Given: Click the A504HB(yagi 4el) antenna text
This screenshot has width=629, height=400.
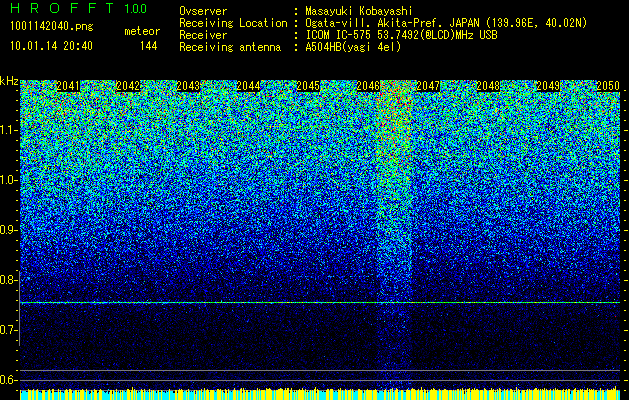Looking at the screenshot, I should pos(353,47).
